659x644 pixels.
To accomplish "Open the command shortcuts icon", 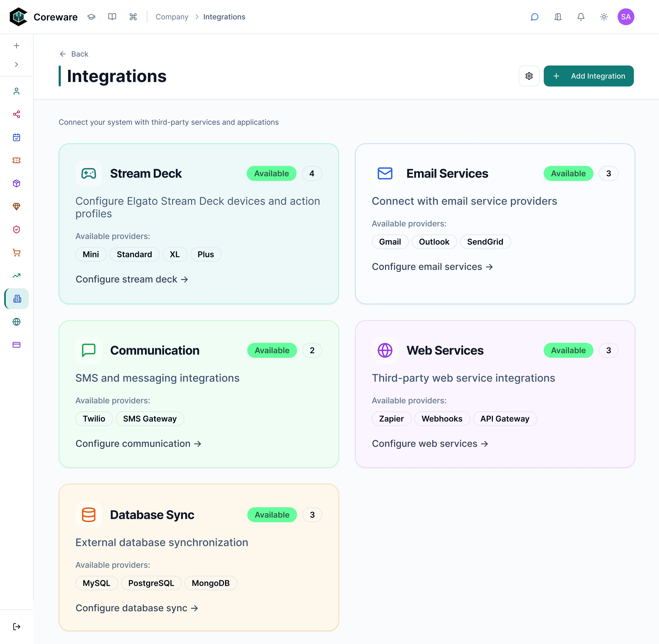I will [x=133, y=17].
